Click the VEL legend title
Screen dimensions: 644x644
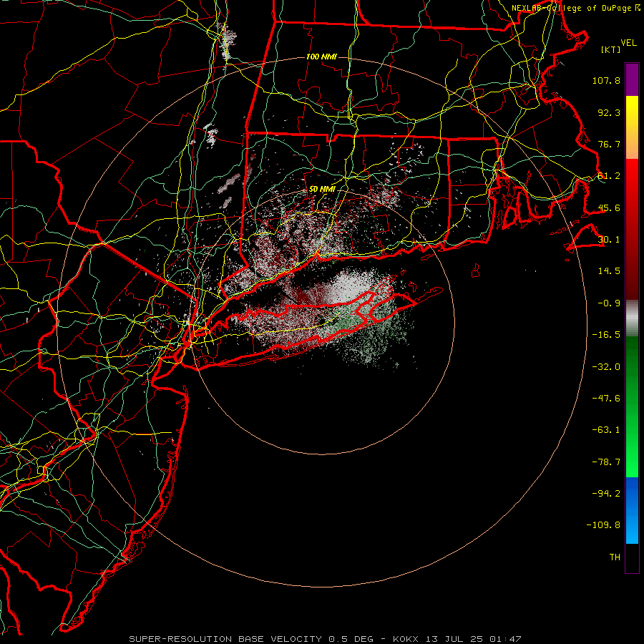pos(629,43)
